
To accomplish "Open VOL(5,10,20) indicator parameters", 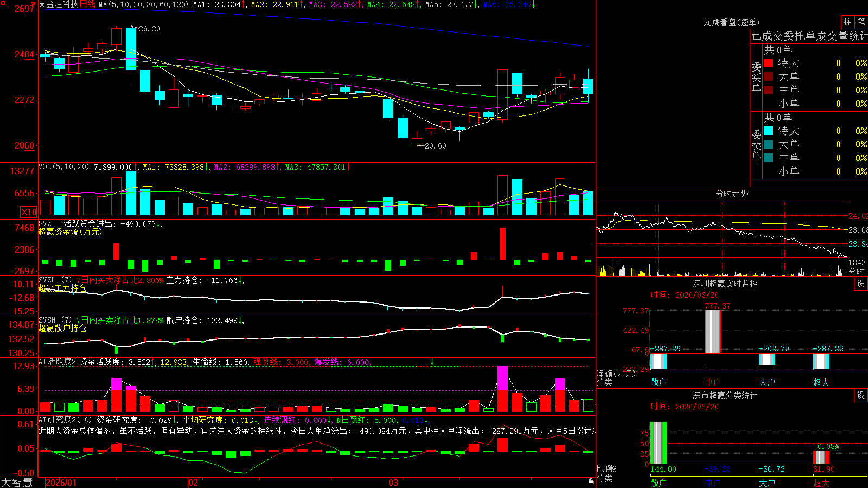I will tap(64, 167).
